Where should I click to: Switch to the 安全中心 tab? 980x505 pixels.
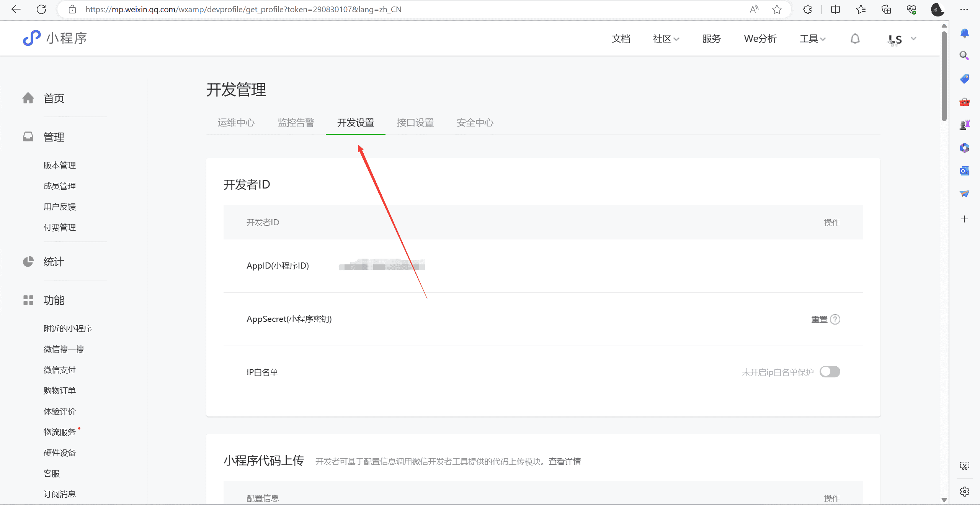[474, 123]
